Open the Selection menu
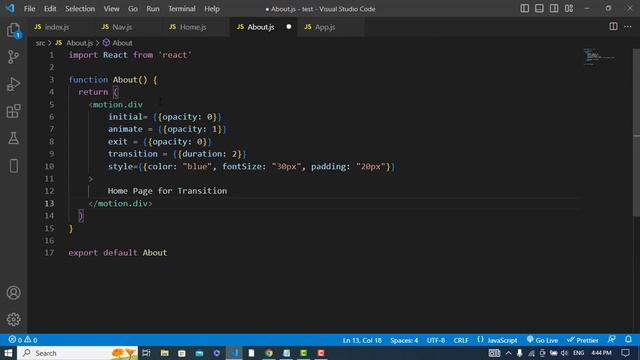640x360 pixels. pyautogui.click(x=80, y=9)
